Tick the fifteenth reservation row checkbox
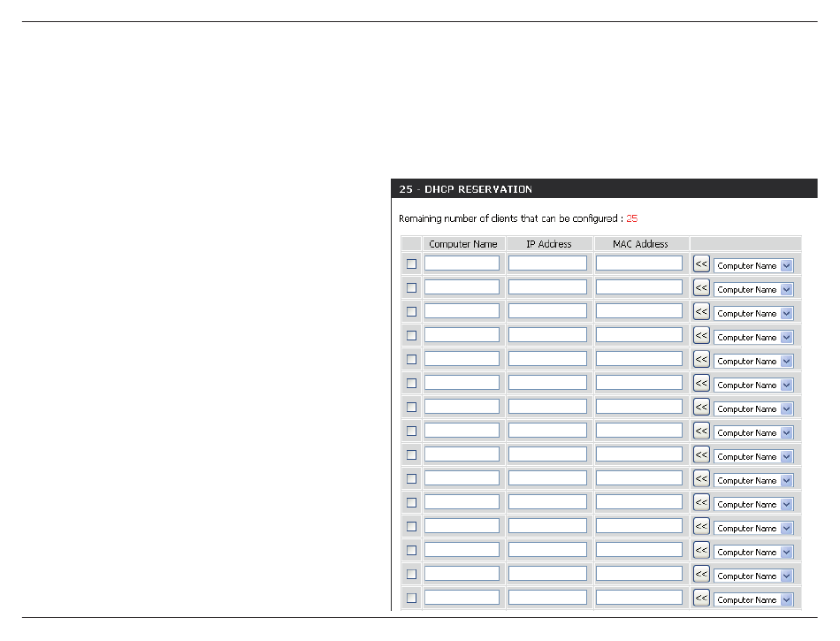The width and height of the screenshot is (840, 641). click(411, 598)
